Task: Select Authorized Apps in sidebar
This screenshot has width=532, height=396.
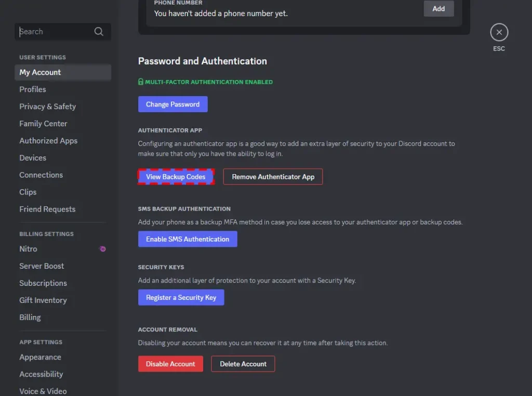Action: pyautogui.click(x=48, y=141)
